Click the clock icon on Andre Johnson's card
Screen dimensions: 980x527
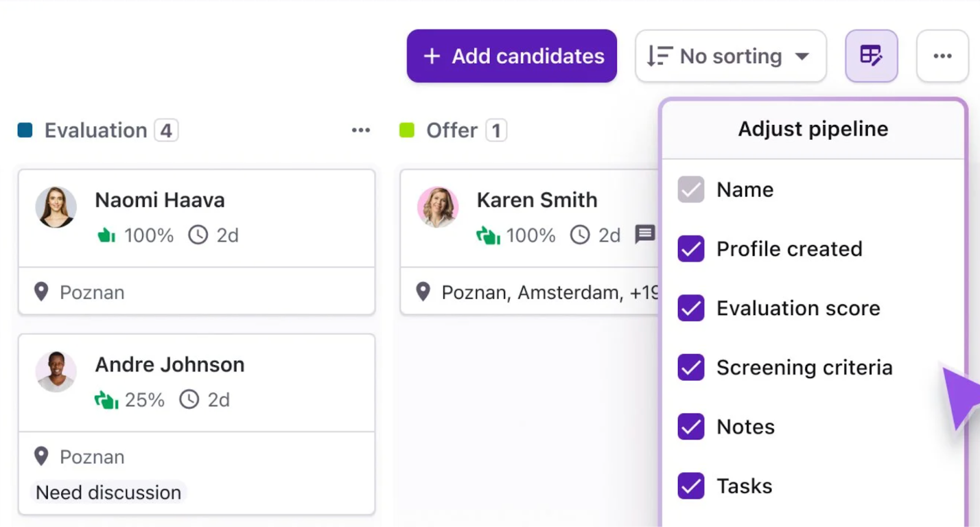click(x=189, y=400)
